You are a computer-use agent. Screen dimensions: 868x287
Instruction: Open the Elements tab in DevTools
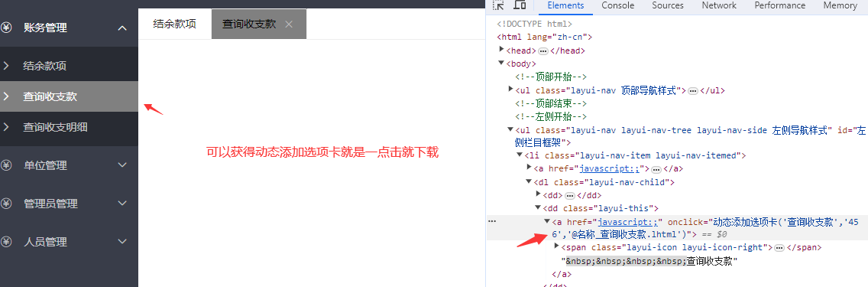coord(565,5)
